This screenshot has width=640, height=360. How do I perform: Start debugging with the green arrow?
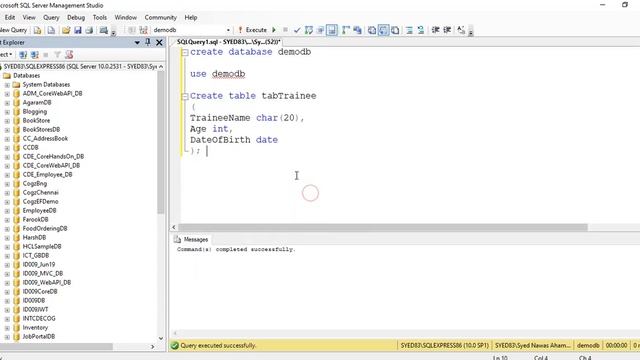click(x=274, y=30)
